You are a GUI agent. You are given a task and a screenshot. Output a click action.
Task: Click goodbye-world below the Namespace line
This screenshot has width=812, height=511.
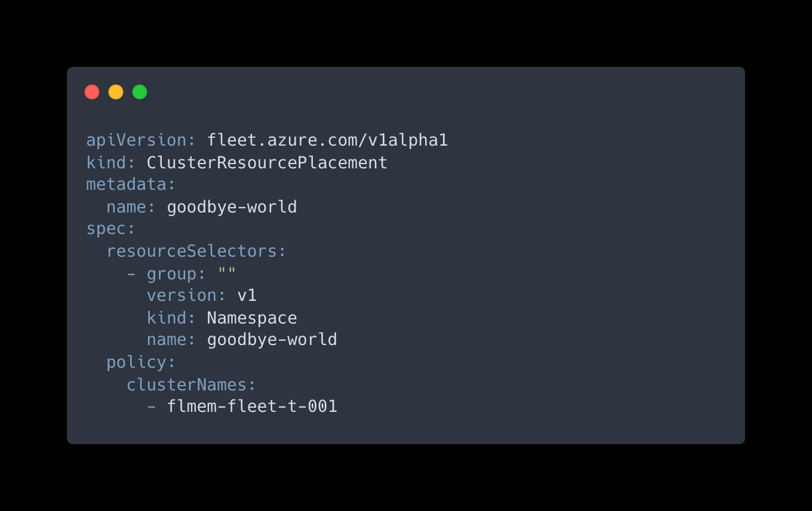[272, 340]
